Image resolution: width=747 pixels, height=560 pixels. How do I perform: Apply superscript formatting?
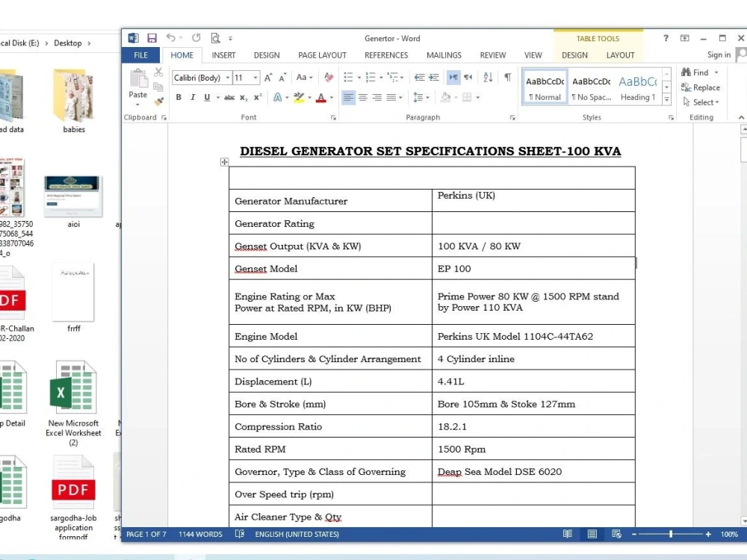tap(258, 98)
